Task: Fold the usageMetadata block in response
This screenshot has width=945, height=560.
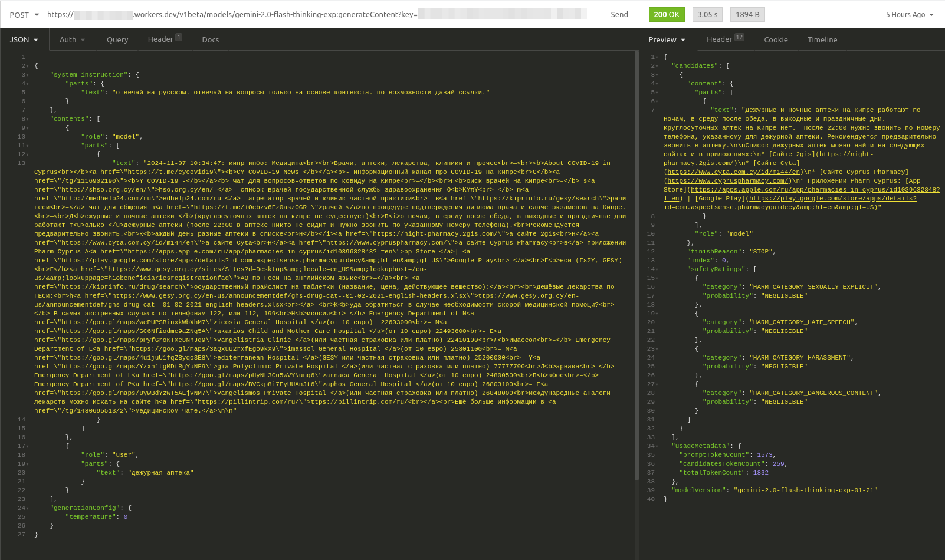Action: pos(657,446)
